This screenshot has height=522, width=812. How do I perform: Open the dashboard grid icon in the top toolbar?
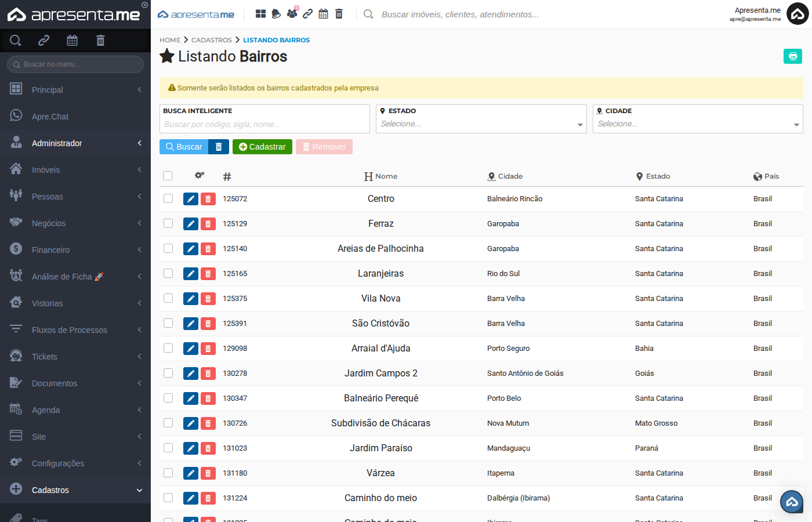point(261,14)
